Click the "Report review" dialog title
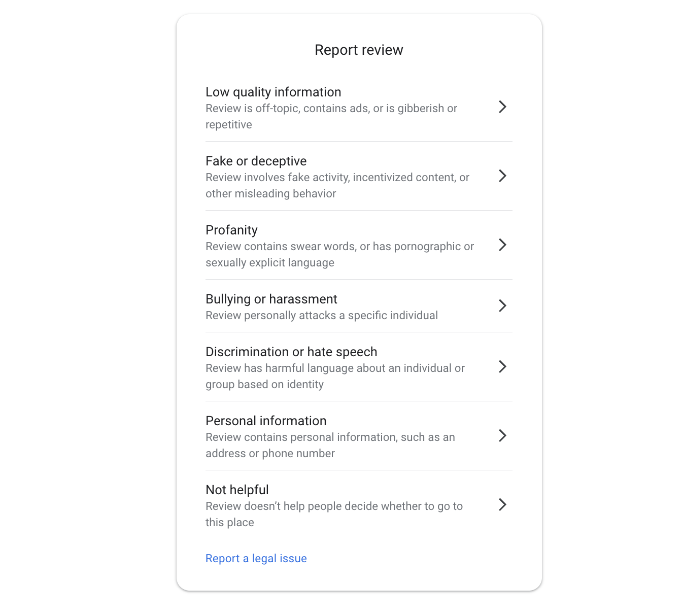This screenshot has height=616, width=683. pyautogui.click(x=359, y=50)
